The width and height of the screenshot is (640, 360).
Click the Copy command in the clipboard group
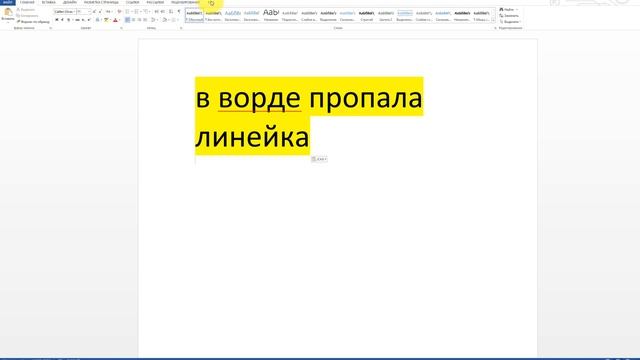pos(27,16)
